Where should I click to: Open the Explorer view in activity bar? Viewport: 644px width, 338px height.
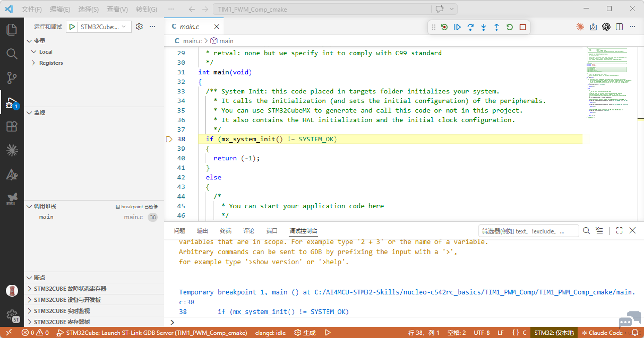[12, 30]
